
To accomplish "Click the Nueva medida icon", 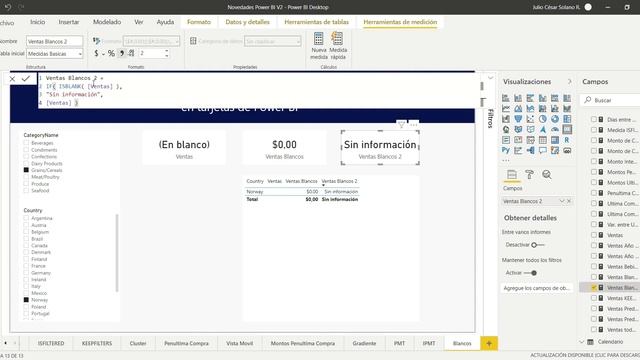I will [x=319, y=39].
